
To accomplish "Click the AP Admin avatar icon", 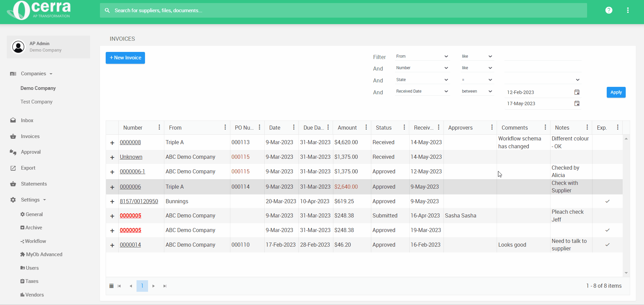I will point(18,47).
